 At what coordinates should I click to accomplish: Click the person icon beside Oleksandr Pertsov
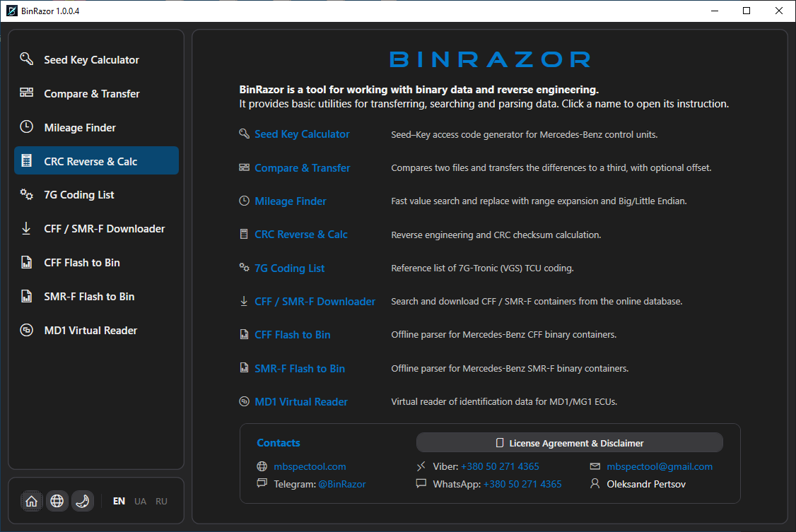595,483
